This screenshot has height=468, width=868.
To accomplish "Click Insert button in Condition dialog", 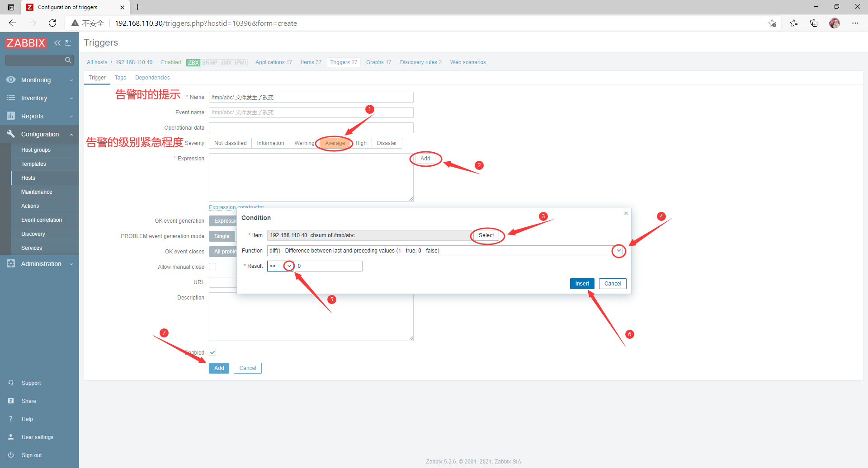I will coord(582,284).
